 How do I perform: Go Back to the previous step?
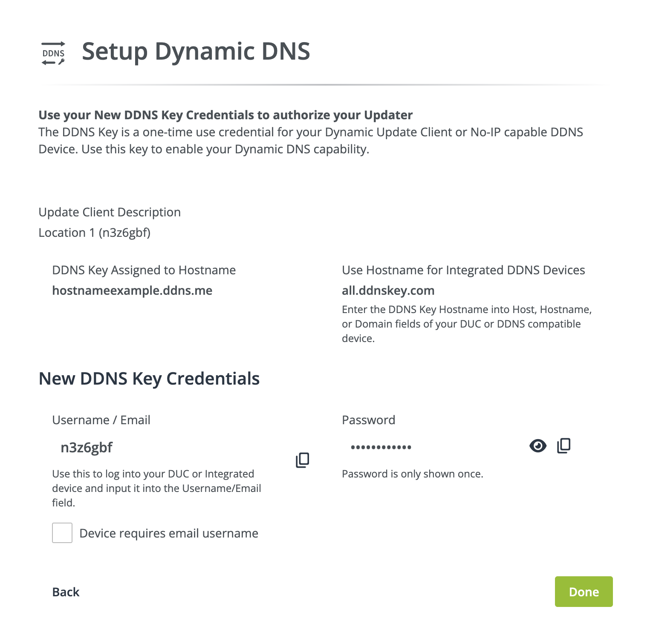65,592
